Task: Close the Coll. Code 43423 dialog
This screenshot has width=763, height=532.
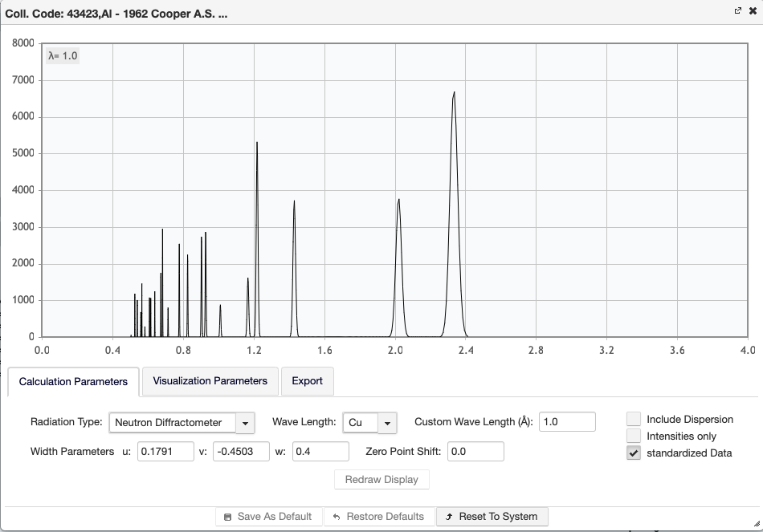Action: point(753,11)
